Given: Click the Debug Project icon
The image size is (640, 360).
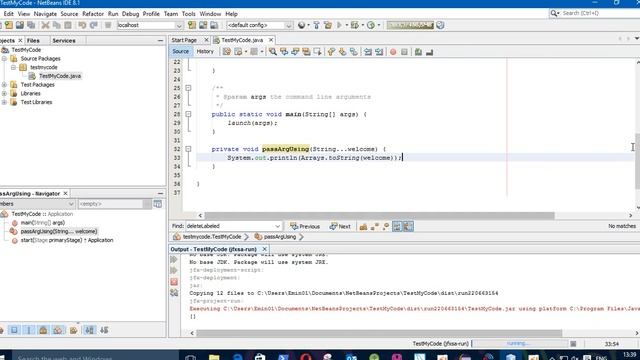Looking at the screenshot, I should [x=355, y=25].
